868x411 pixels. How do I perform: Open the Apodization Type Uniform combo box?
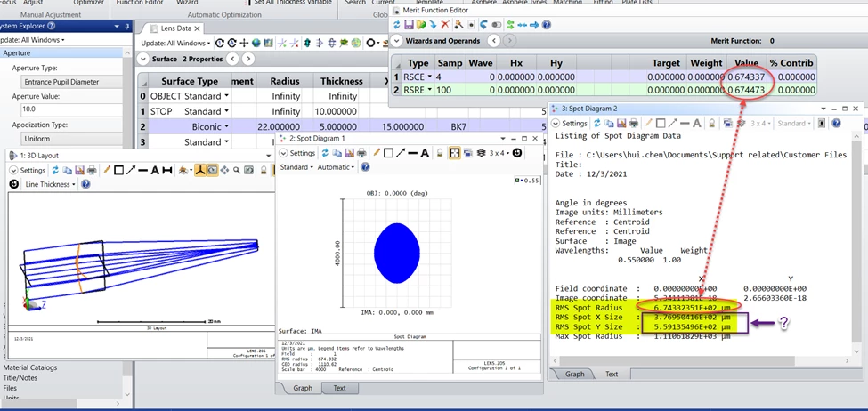coord(71,138)
